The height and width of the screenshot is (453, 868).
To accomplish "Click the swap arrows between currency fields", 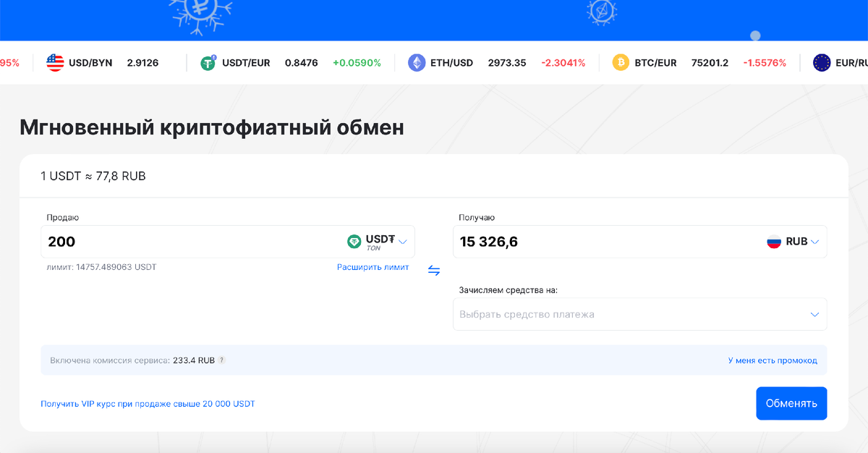I will coord(434,270).
